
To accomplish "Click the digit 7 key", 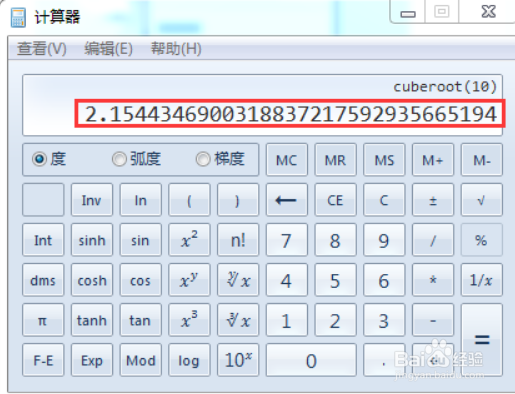I will pos(287,240).
